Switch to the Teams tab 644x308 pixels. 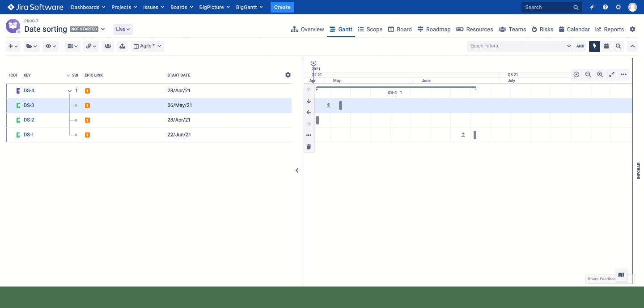[513, 29]
